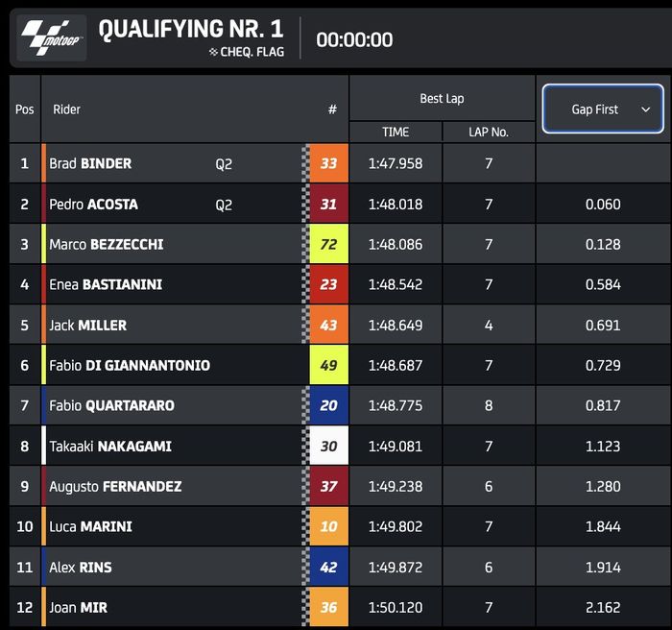Viewport: 672px width, 630px height.
Task: Click Fabio Quartararo's number 20 badge
Action: point(328,406)
